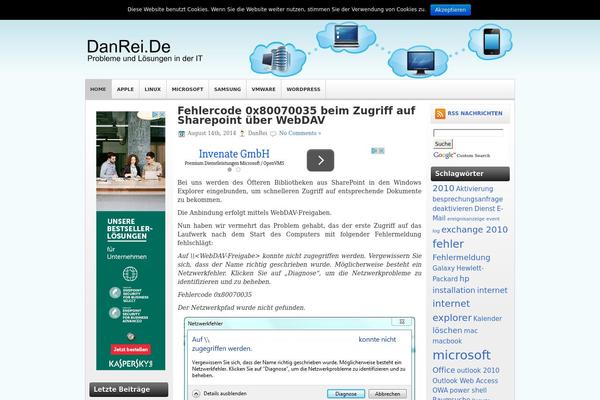Click the author person icon
Image resolution: width=600 pixels, height=400 pixels.
pyautogui.click(x=242, y=134)
